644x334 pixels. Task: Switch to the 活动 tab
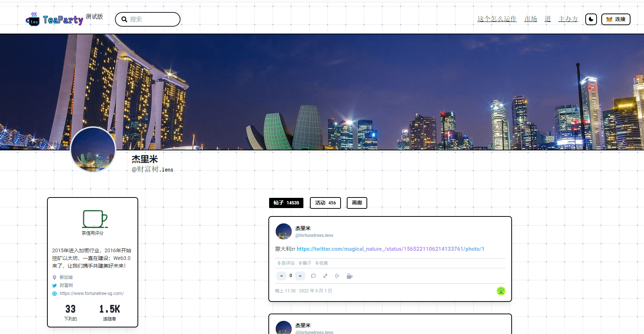(325, 203)
